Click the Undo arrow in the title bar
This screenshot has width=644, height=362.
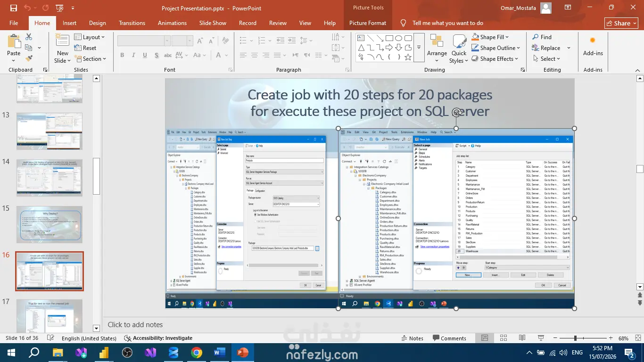point(27,8)
